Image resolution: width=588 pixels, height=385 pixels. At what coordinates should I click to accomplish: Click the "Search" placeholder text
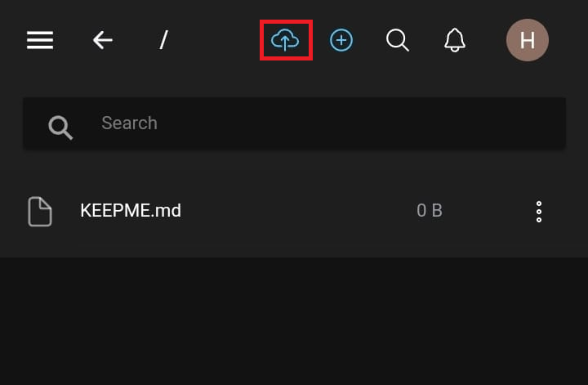[129, 123]
